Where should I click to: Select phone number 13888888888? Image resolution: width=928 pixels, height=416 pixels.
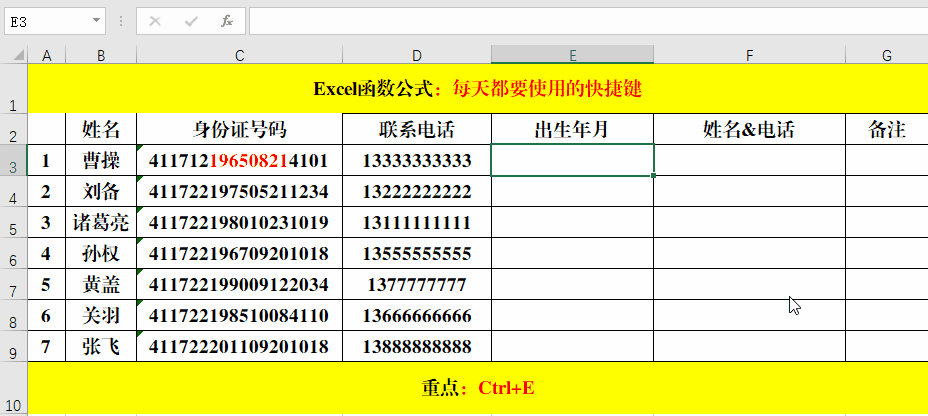tap(417, 346)
